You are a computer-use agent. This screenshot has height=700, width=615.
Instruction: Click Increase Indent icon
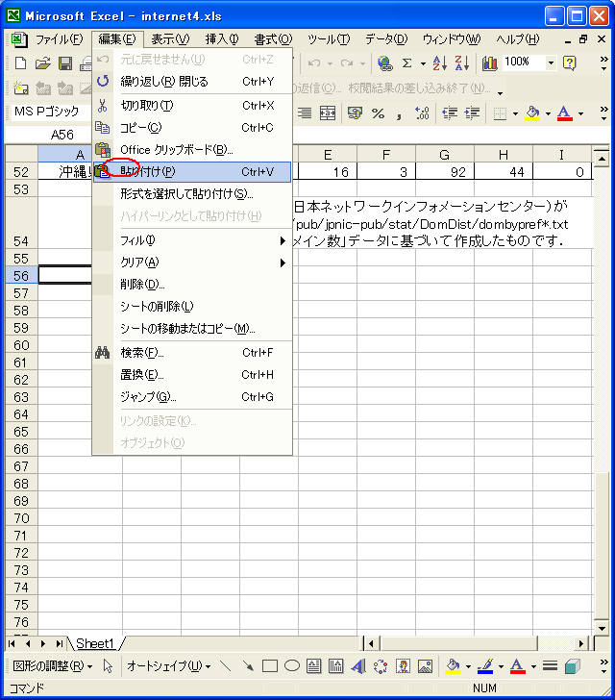pos(472,113)
